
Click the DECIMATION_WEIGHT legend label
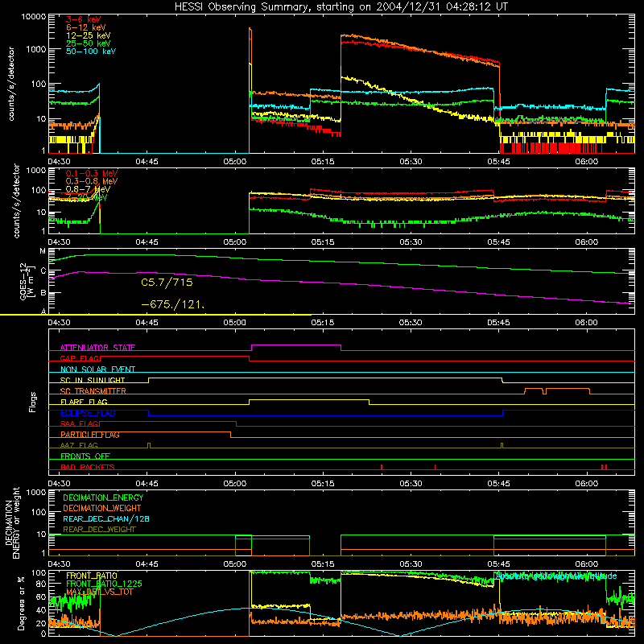[x=102, y=509]
